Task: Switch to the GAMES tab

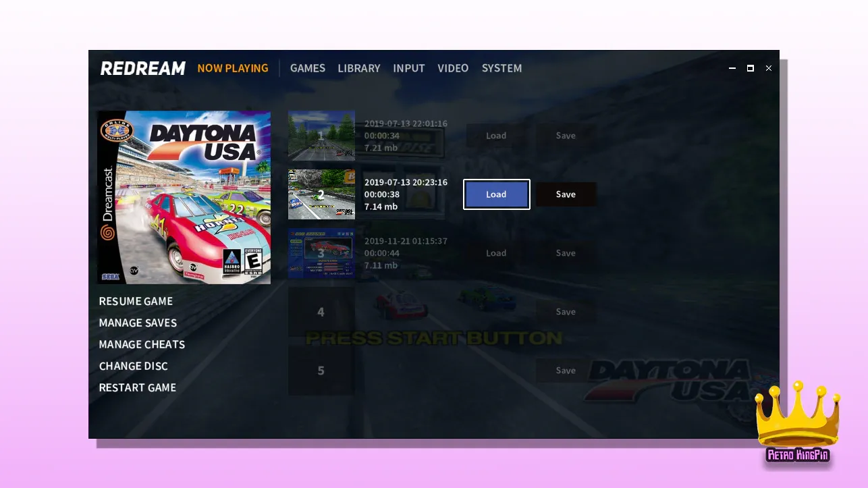Action: (308, 68)
